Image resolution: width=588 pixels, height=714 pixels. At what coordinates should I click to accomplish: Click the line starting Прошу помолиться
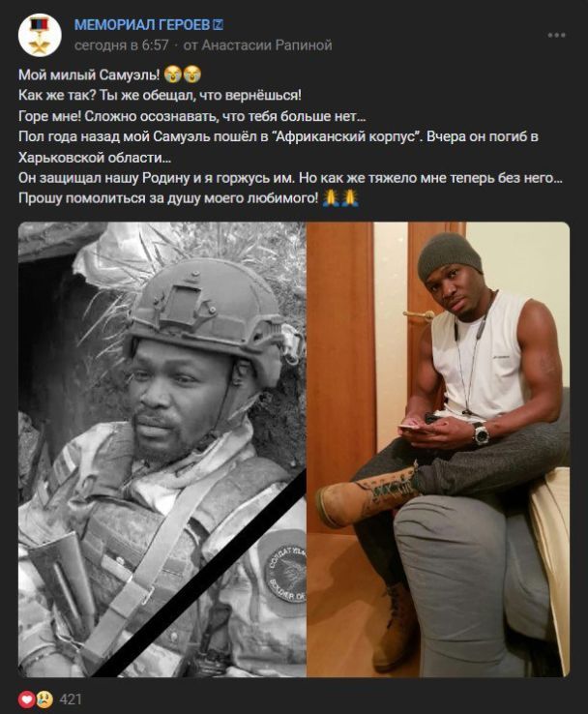[x=168, y=198]
